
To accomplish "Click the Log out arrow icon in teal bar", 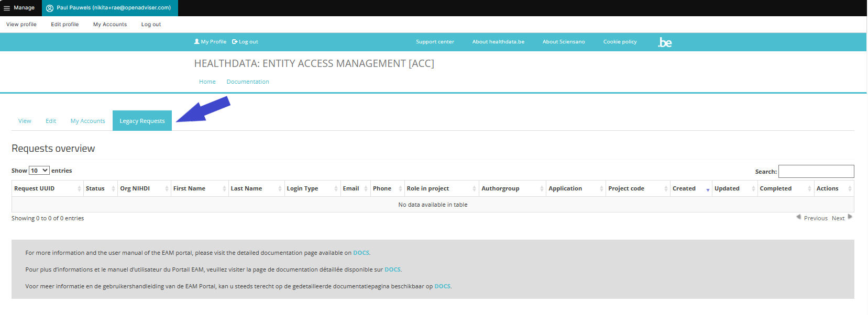I will (235, 42).
